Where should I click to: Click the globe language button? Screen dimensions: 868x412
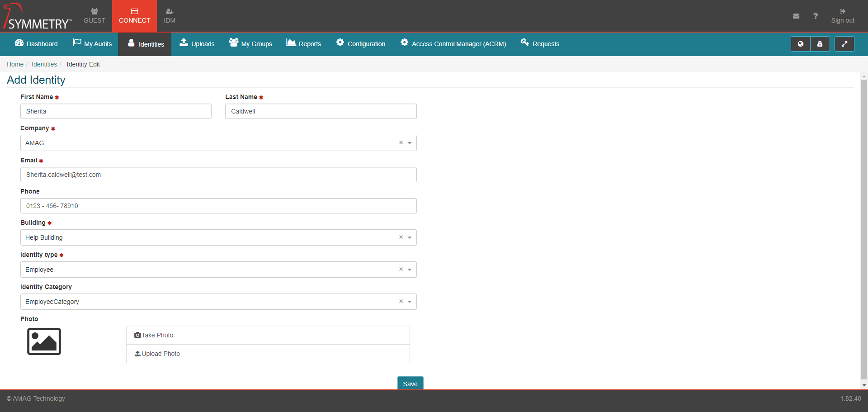[801, 44]
